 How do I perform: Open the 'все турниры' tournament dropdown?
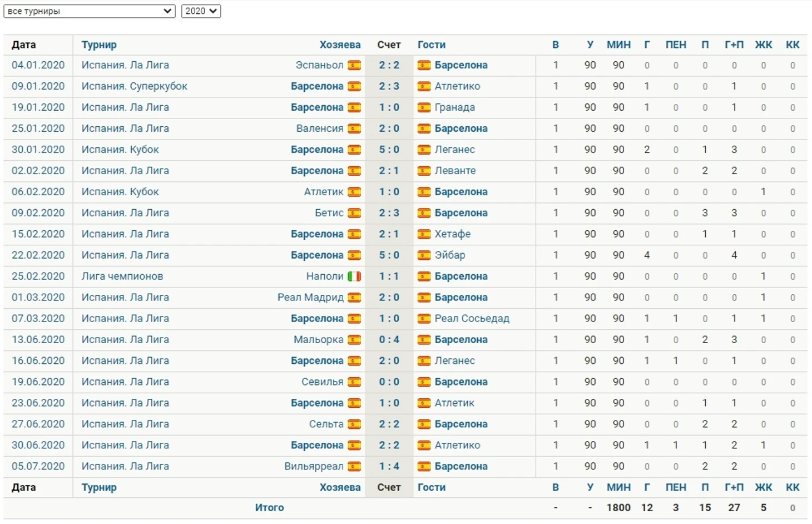pyautogui.click(x=90, y=11)
